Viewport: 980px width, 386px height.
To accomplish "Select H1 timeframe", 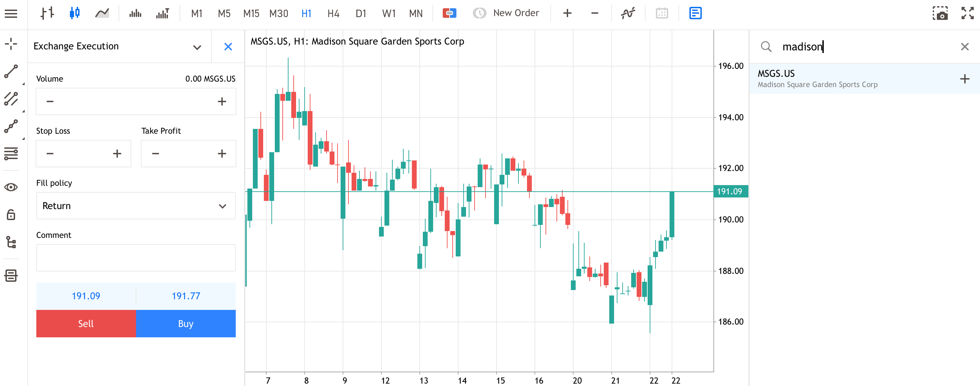I will point(306,14).
